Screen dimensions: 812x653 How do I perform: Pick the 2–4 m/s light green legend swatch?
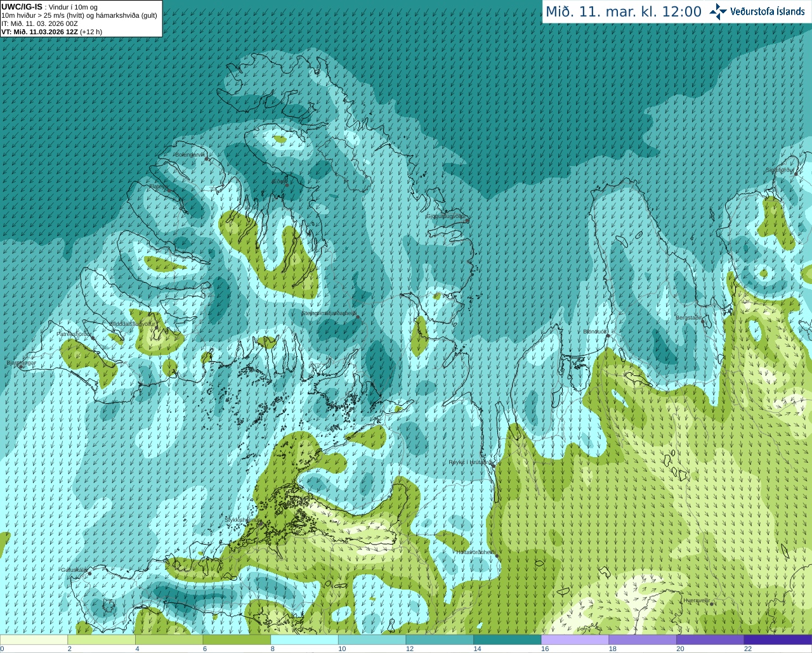pyautogui.click(x=101, y=640)
